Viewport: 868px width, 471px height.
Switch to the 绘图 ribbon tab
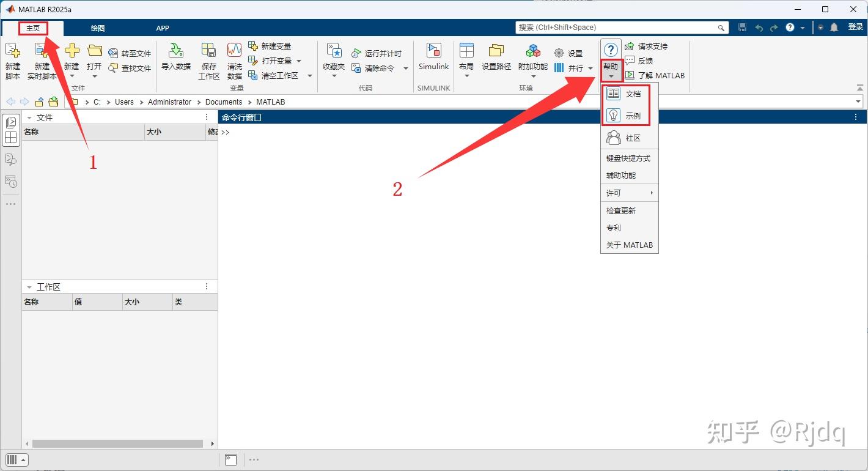coord(96,28)
